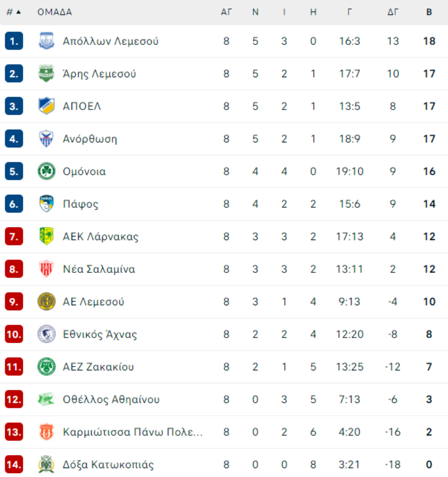Click the Ομόνοια shamrock logo

pos(46,171)
